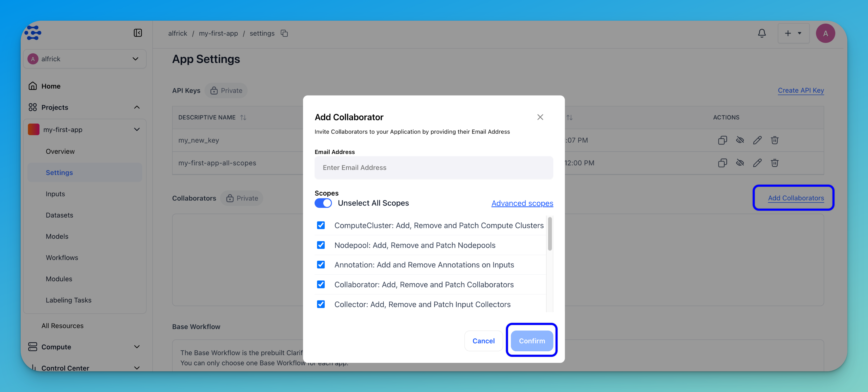868x392 pixels.
Task: Uncheck the ComputeCluster scope checkbox
Action: tap(321, 225)
